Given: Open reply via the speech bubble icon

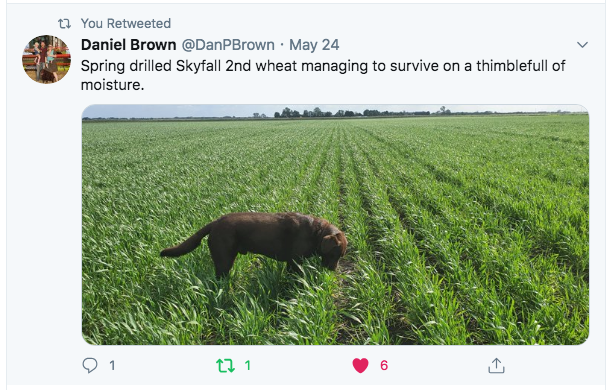Looking at the screenshot, I should coord(90,365).
